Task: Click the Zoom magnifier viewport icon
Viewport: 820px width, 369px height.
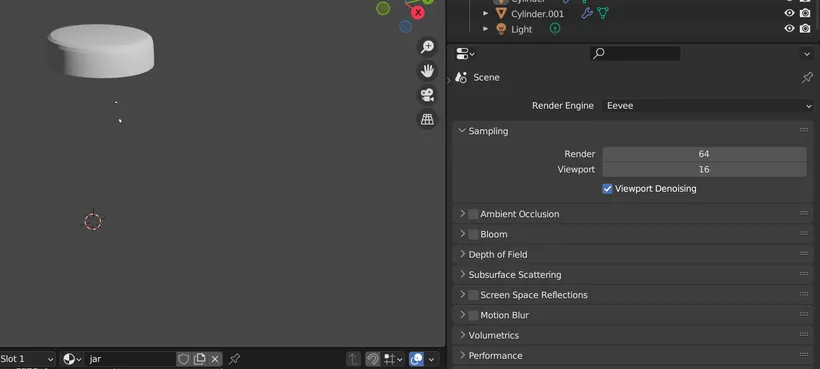Action: pyautogui.click(x=427, y=47)
